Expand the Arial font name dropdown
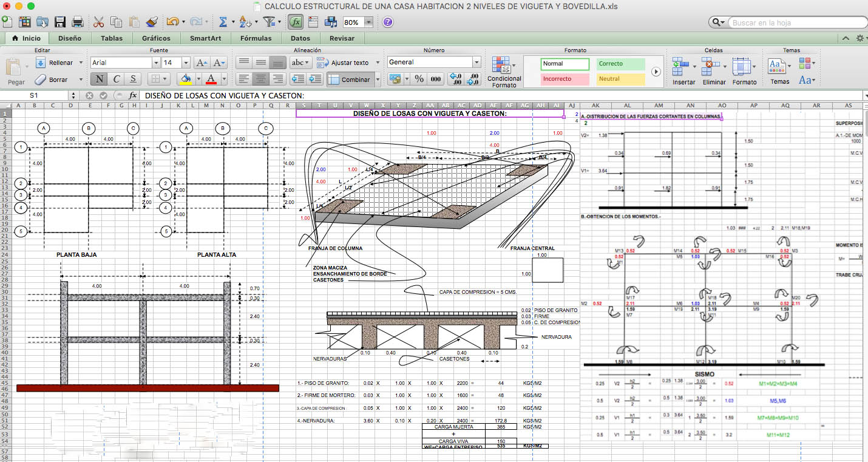 point(156,63)
